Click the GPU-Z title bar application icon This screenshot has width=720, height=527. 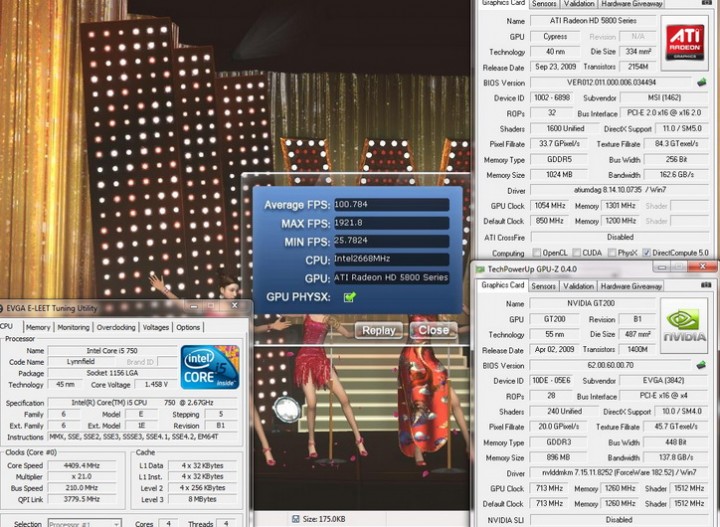pyautogui.click(x=480, y=269)
